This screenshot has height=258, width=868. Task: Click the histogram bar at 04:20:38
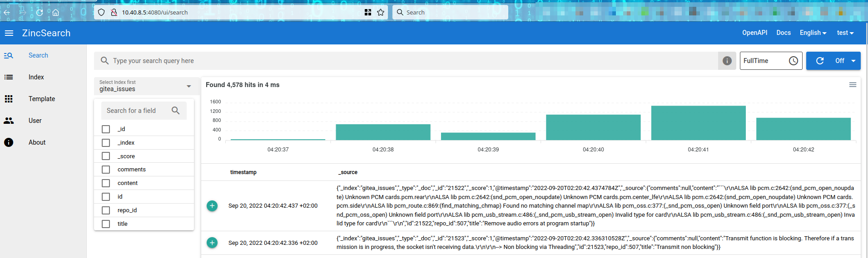point(383,132)
